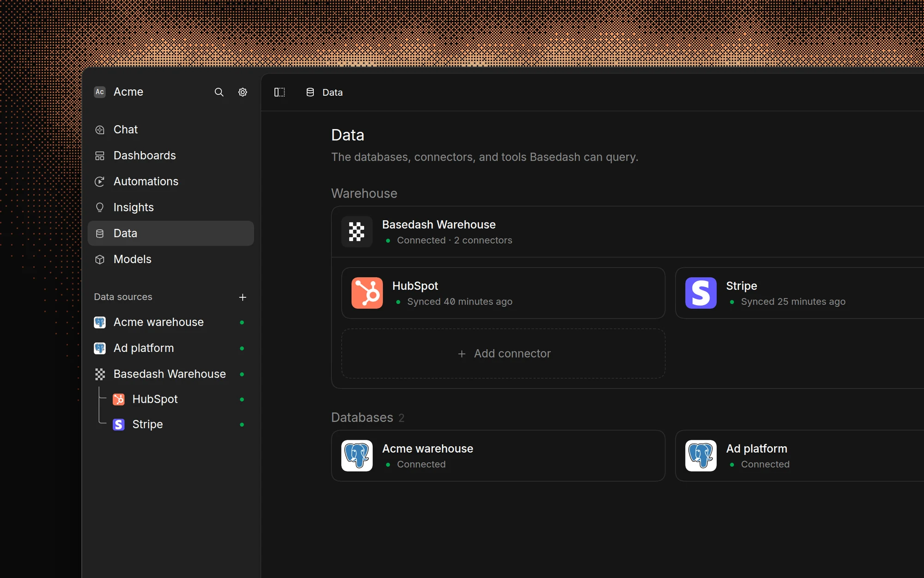Click the Data breadcrumb in top bar
The image size is (924, 578).
(324, 92)
